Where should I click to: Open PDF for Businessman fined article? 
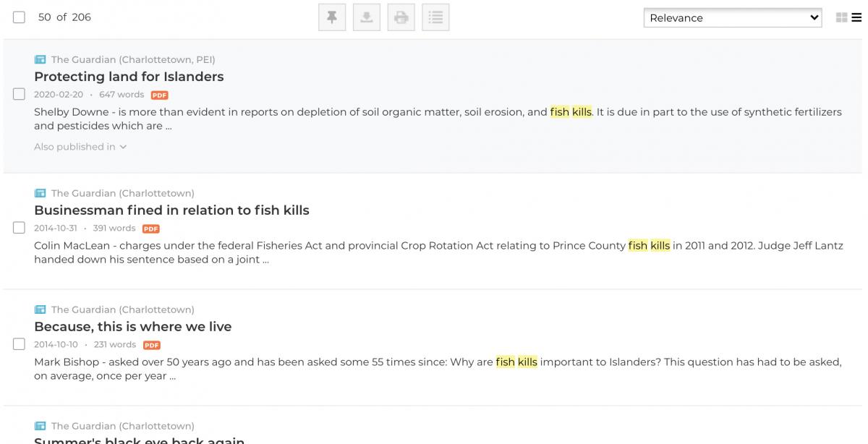[x=150, y=229]
